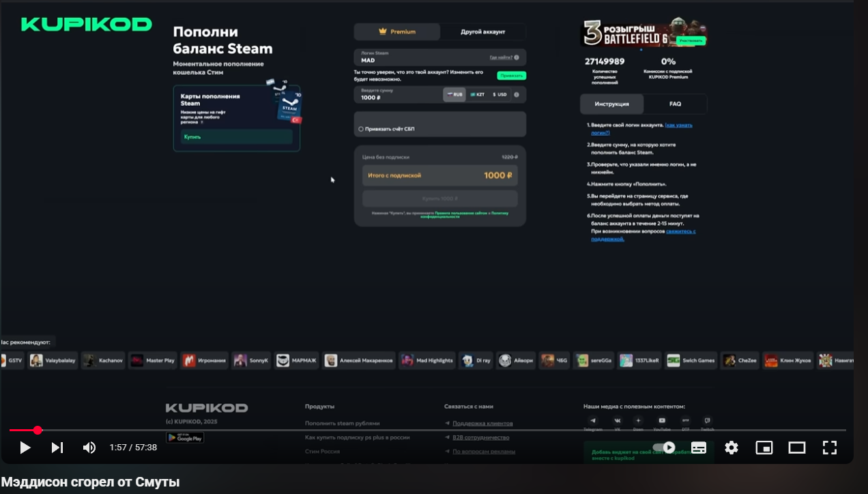868x494 pixels.
Task: Click video title Мэддисон сгорел от Смуты
Action: pyautogui.click(x=90, y=482)
